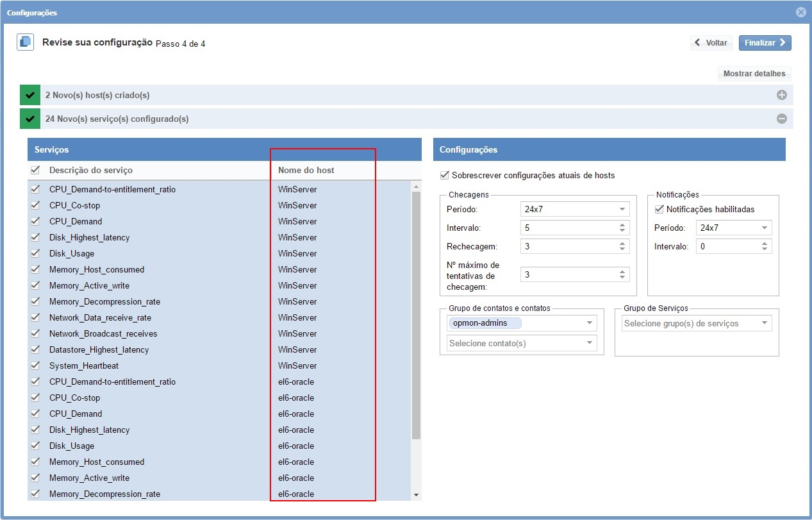
Task: Click the Finalizar button
Action: click(x=765, y=43)
